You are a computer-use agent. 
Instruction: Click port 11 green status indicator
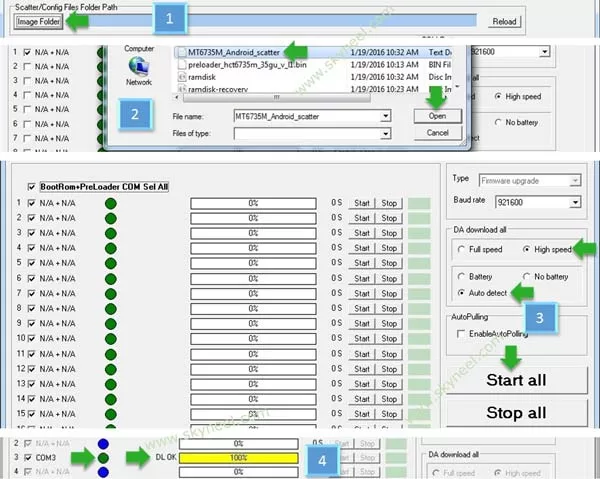pyautogui.click(x=111, y=354)
